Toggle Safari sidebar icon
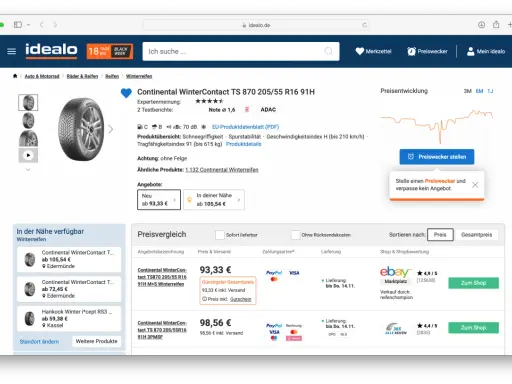This screenshot has width=512, height=384. coord(18,25)
